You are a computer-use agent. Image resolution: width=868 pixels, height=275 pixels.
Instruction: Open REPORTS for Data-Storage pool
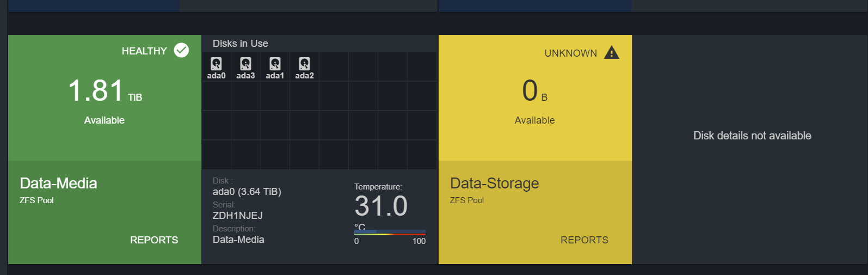584,240
